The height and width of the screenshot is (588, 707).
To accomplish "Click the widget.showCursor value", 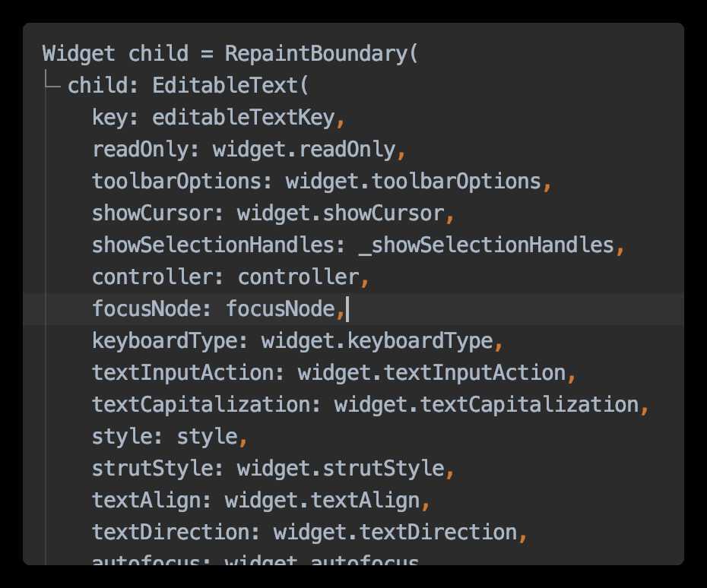I will click(x=341, y=213).
